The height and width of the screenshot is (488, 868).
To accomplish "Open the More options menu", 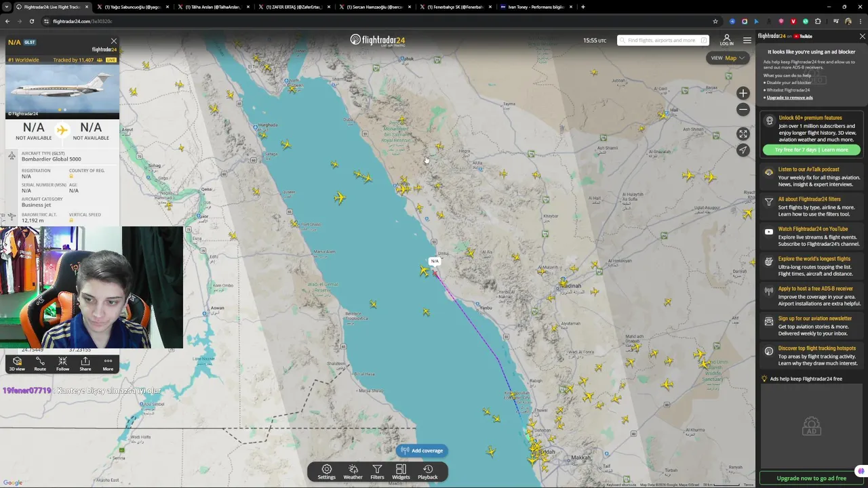I will click(x=108, y=364).
